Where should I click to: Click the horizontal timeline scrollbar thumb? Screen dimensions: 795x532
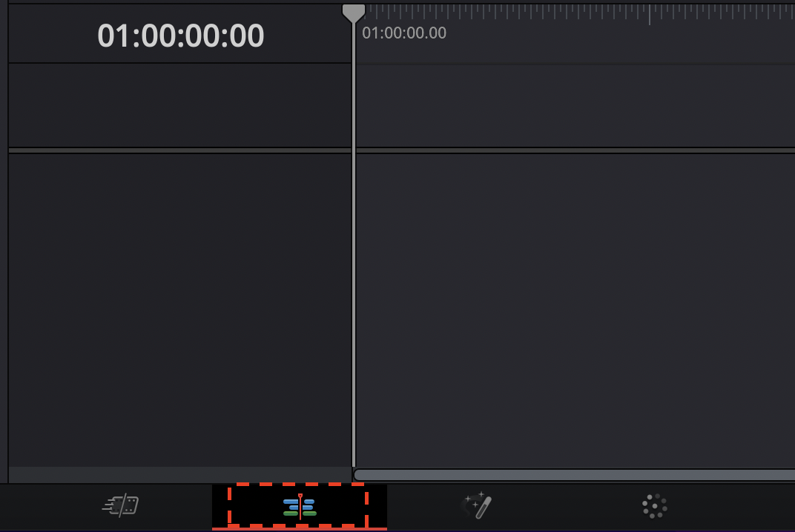pyautogui.click(x=575, y=475)
